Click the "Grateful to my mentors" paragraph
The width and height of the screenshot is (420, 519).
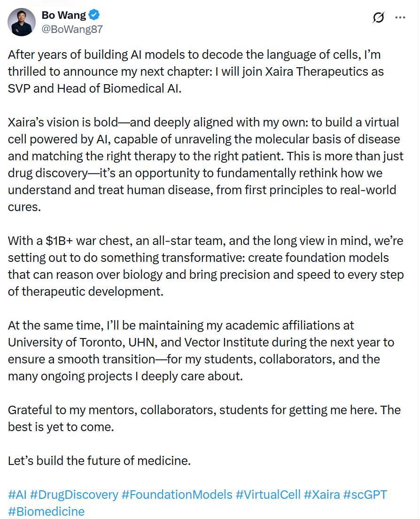204,418
